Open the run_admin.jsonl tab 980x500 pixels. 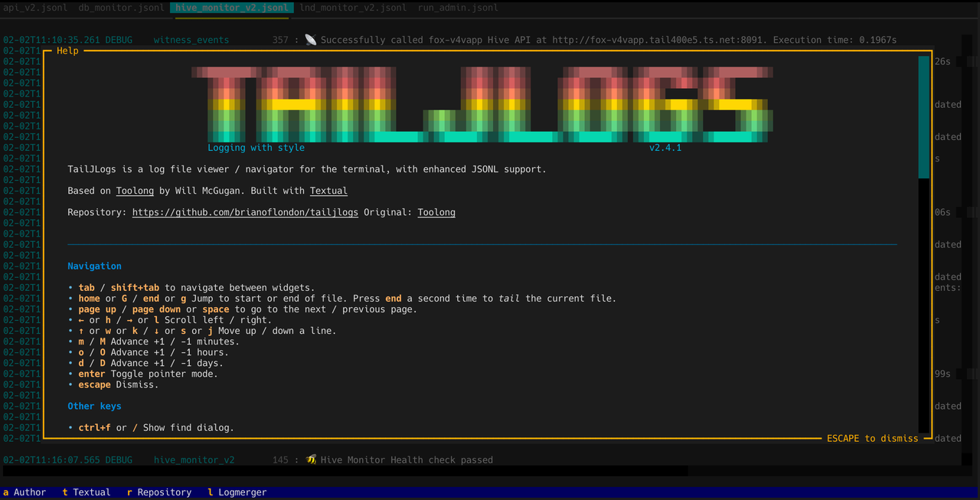point(458,8)
